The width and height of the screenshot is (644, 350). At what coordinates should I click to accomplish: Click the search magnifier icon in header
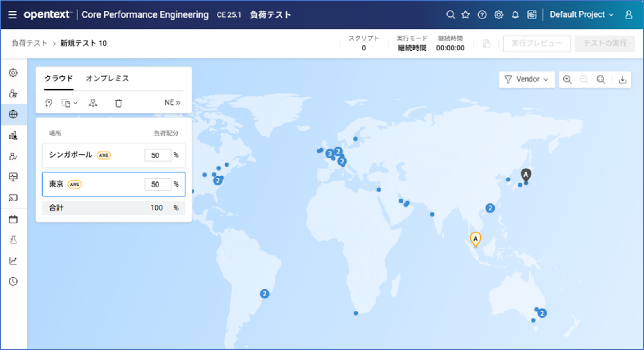tap(450, 15)
